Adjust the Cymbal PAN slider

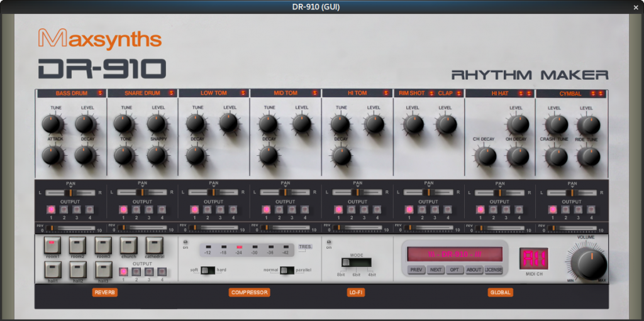point(572,192)
